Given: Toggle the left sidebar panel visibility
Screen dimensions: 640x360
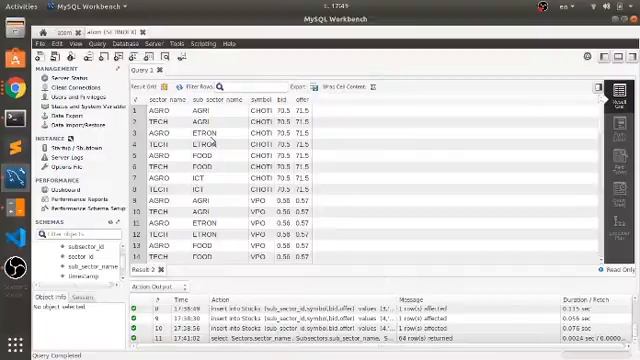Looking at the screenshot, I should coord(604,57).
